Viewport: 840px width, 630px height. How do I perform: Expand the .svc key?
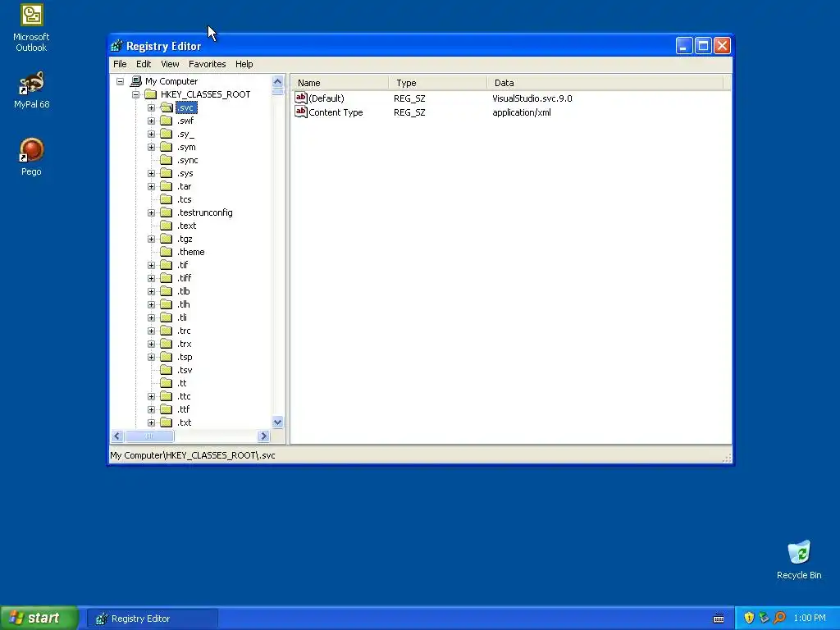click(x=152, y=107)
